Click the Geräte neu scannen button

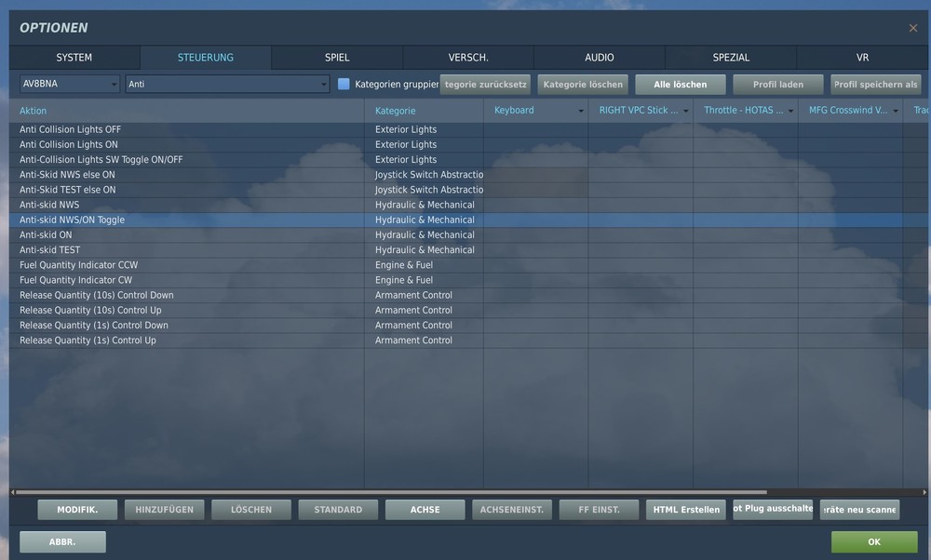click(x=859, y=510)
